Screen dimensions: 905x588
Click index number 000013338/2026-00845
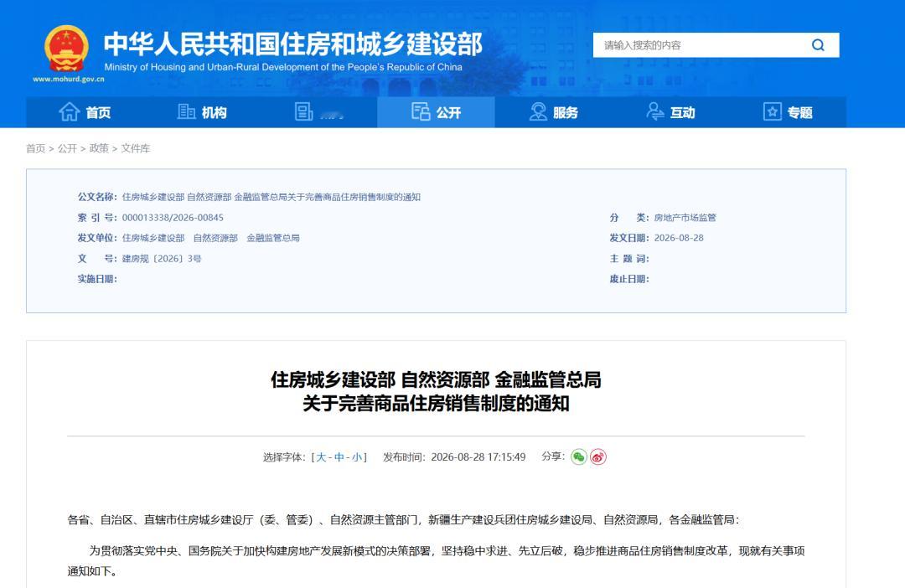(x=173, y=218)
